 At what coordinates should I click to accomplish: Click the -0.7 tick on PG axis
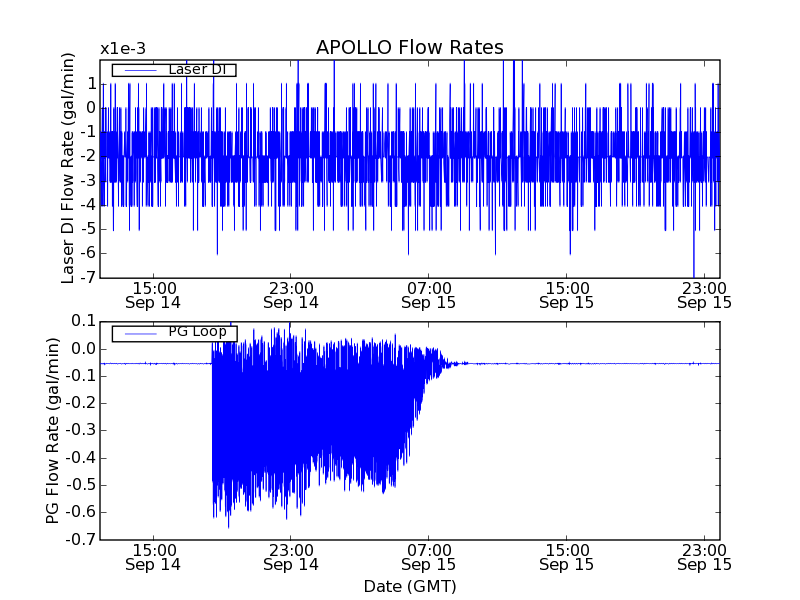81,539
